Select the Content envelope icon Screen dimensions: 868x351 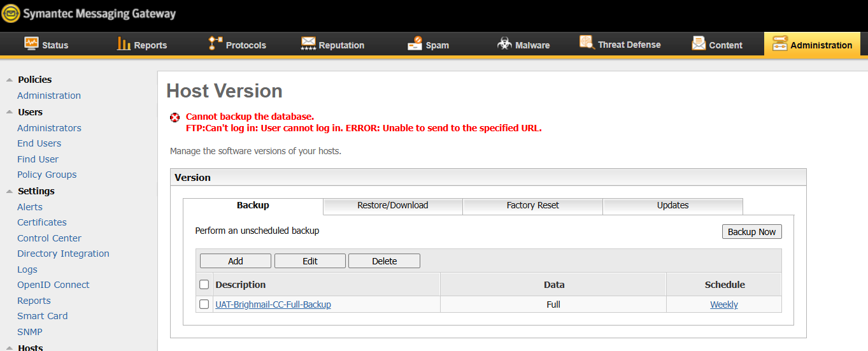pos(699,43)
